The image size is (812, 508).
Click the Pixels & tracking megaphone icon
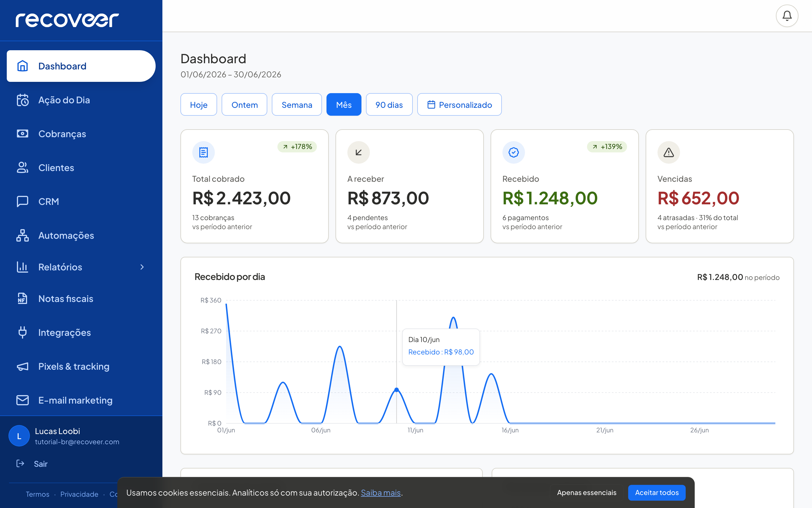click(x=23, y=366)
